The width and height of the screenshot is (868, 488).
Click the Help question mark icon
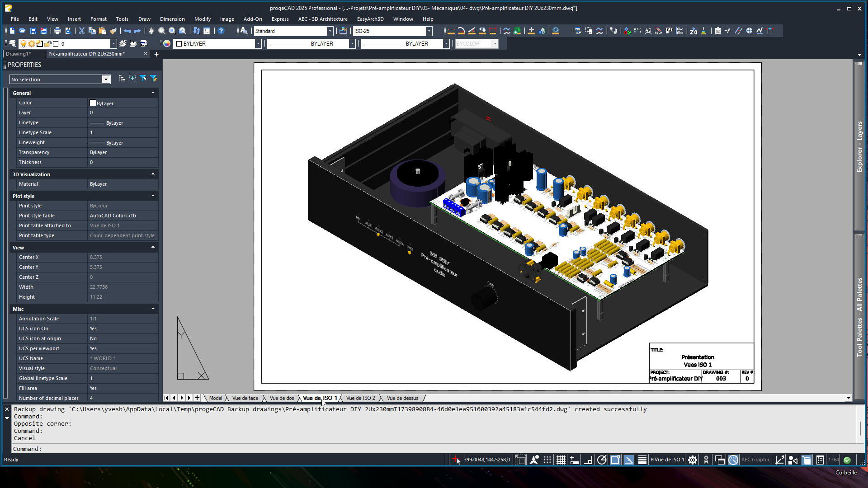[221, 31]
